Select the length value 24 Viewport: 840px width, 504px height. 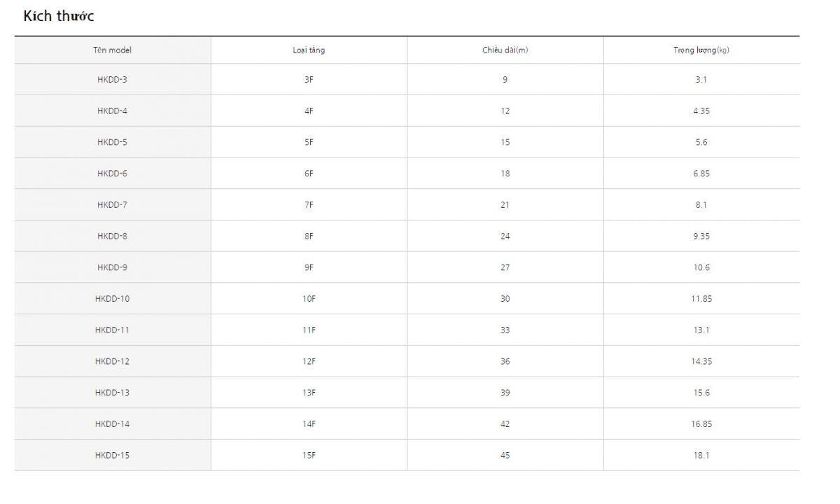point(505,237)
